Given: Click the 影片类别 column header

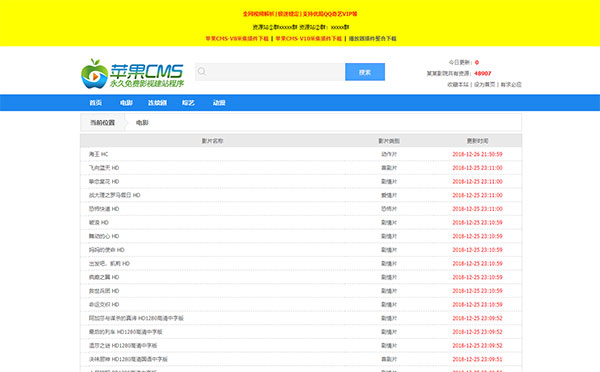Looking at the screenshot, I should tap(389, 141).
